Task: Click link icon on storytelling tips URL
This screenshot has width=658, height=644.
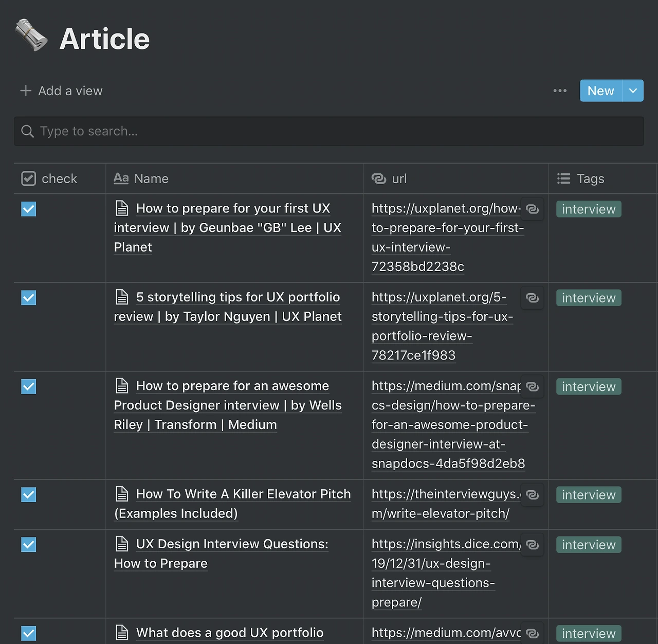Action: 532,298
